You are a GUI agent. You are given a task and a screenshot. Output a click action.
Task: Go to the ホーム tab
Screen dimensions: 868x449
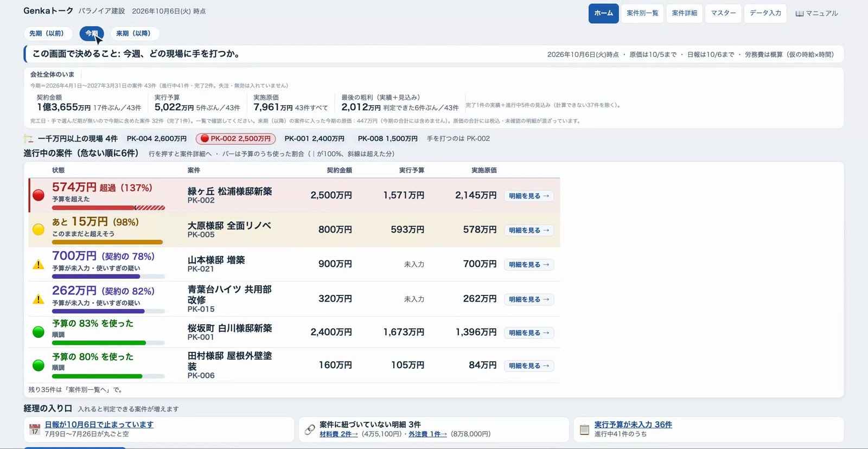click(603, 14)
